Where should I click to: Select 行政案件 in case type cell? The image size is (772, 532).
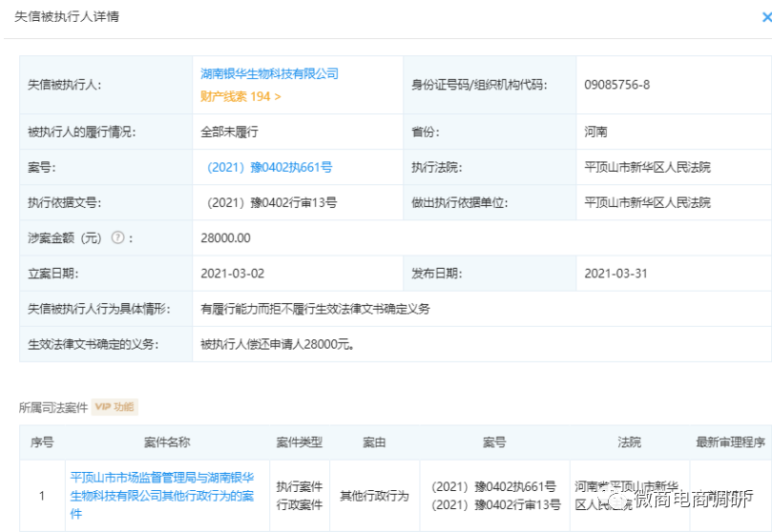click(x=300, y=504)
